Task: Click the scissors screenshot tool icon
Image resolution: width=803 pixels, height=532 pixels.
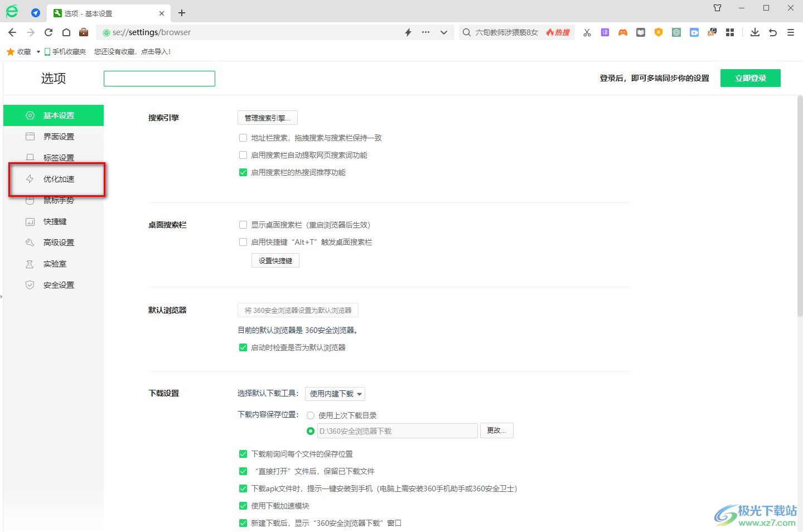Action: point(587,32)
